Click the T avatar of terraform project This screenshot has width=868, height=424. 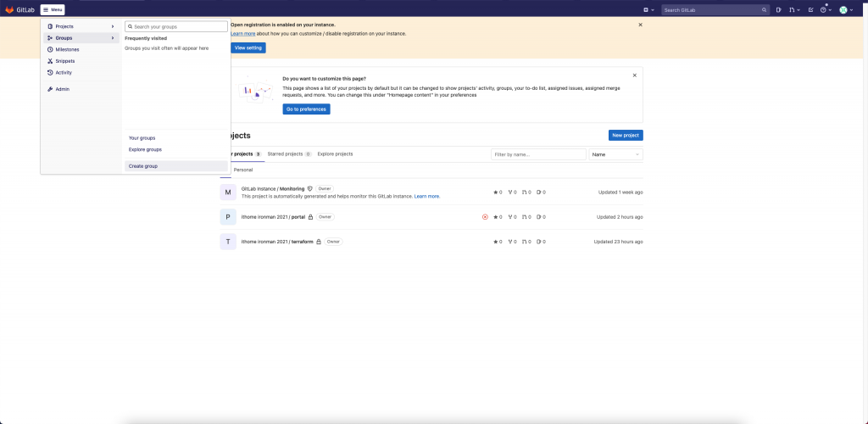click(228, 242)
